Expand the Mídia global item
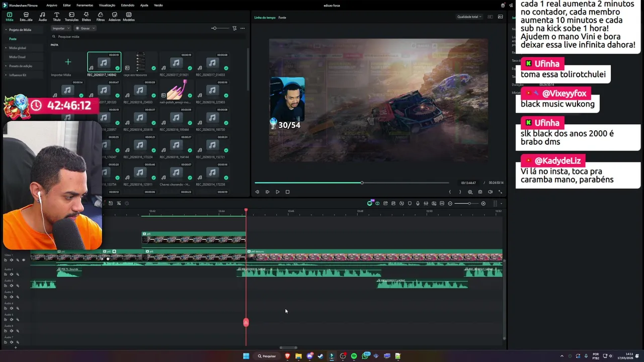 pos(6,48)
